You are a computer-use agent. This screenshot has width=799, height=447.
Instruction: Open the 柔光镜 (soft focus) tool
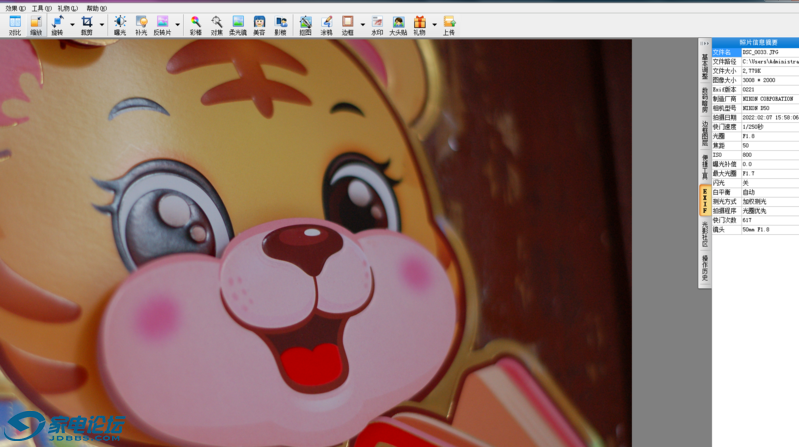tap(238, 25)
